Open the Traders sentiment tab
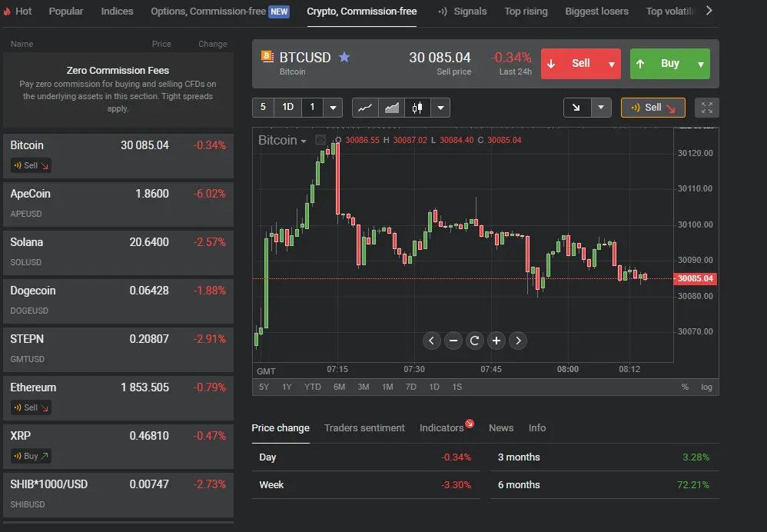Viewport: 767px width, 532px height. tap(364, 427)
